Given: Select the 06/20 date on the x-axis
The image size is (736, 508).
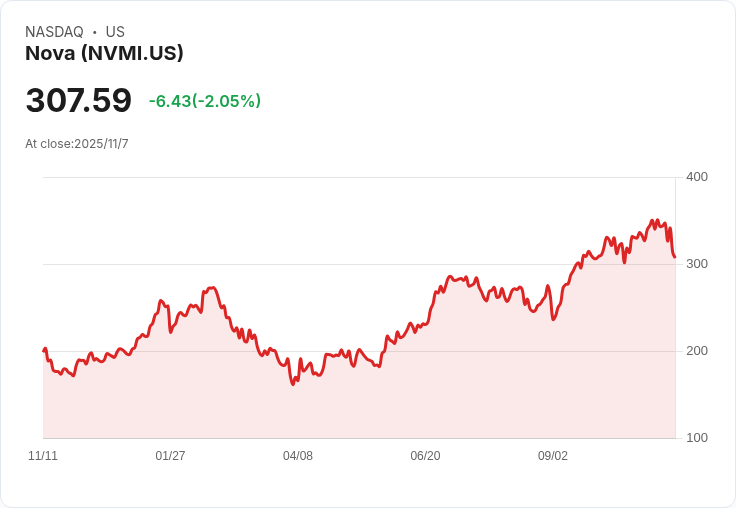Looking at the screenshot, I should tap(425, 456).
